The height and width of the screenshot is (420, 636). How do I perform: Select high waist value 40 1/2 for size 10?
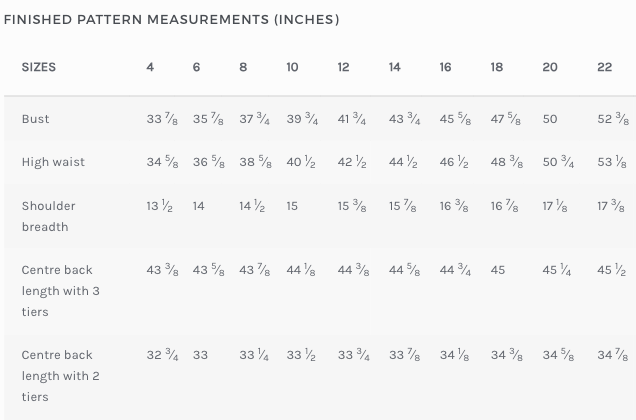[301, 162]
